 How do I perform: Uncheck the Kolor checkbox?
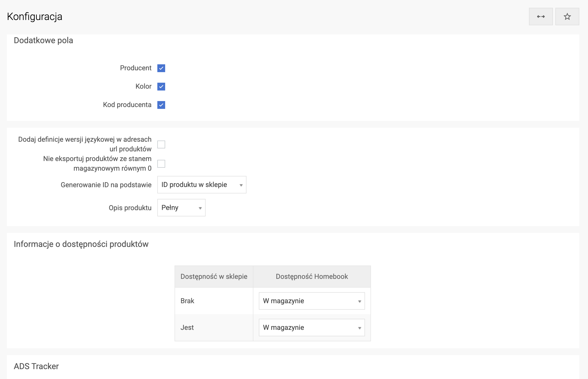pyautogui.click(x=161, y=87)
